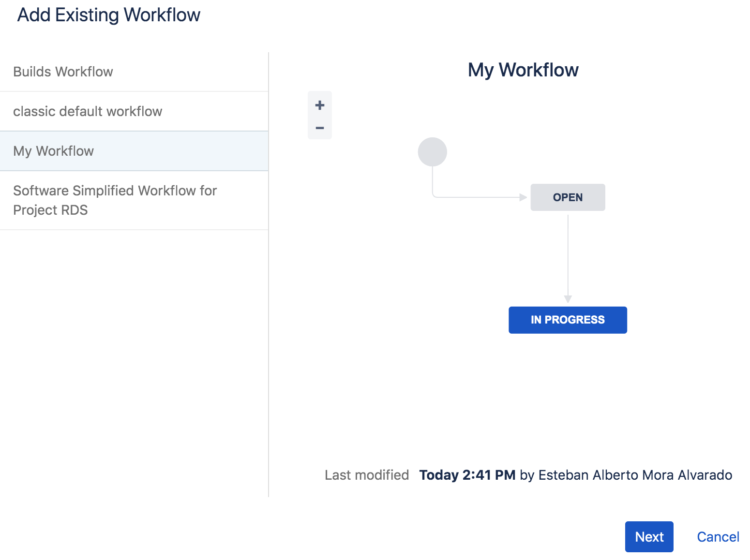Click the zoom in icon on workflow preview
750x560 pixels.
[319, 104]
